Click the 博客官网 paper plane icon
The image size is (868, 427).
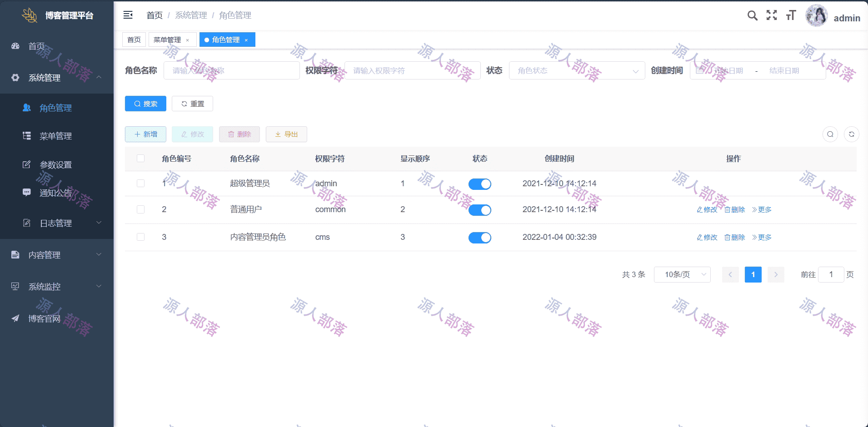(15, 318)
